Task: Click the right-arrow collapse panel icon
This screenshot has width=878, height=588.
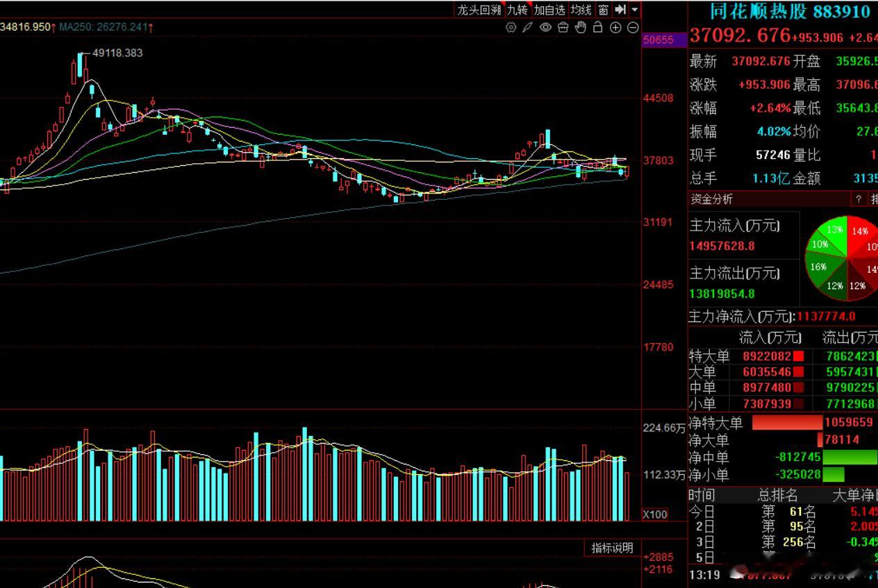Action: (620, 9)
